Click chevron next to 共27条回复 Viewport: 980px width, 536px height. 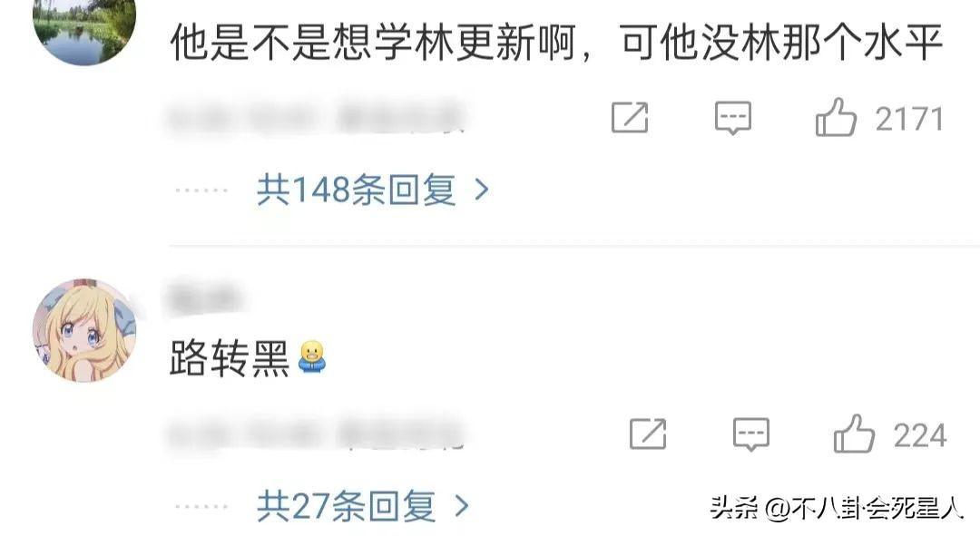461,506
